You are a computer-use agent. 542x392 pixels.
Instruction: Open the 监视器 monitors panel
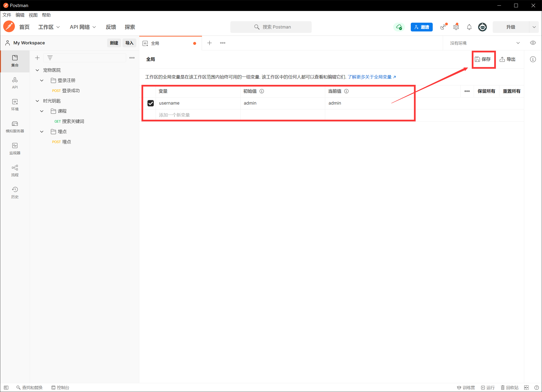tap(15, 149)
